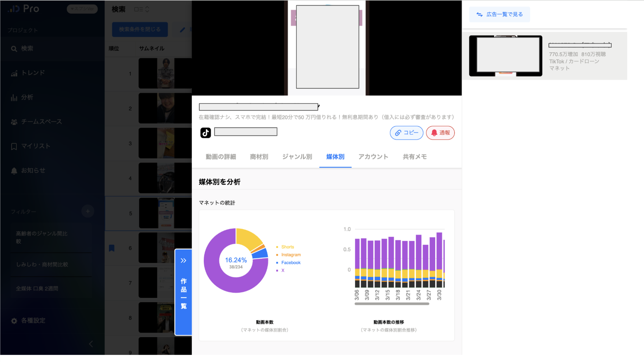This screenshot has width=644, height=362.
Task: Click 広告一覧で見る button
Action: 499,14
